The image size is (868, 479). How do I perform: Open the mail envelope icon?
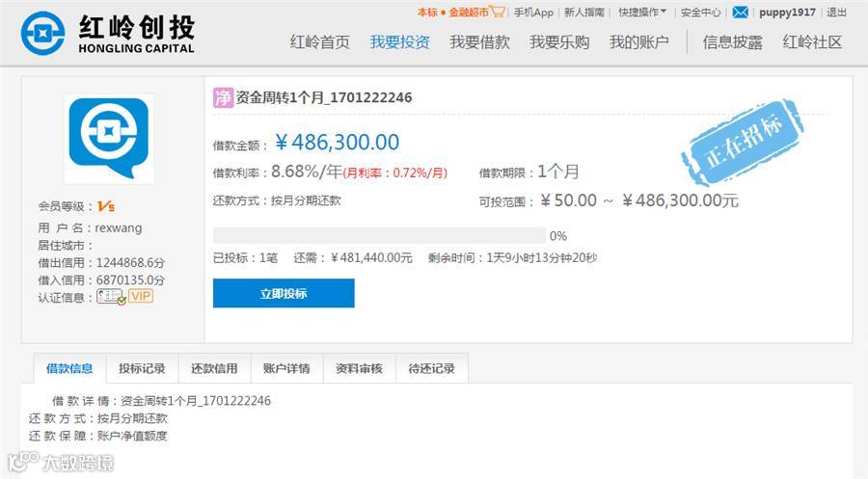(x=740, y=13)
